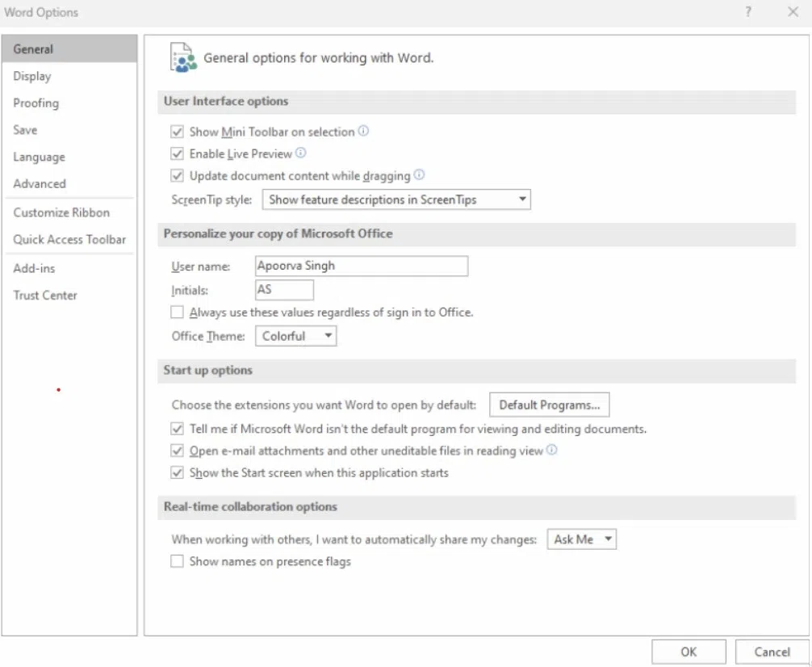
Task: Toggle Open e-mail attachments in reading view
Action: (177, 451)
